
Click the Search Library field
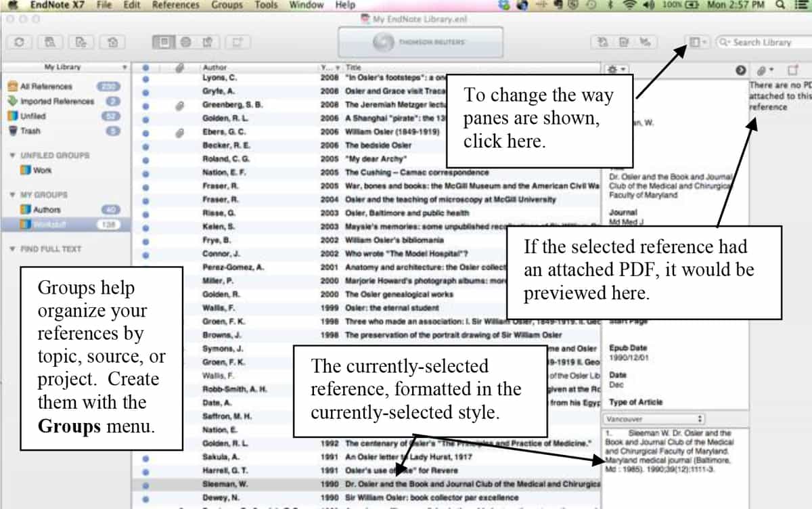tap(765, 42)
